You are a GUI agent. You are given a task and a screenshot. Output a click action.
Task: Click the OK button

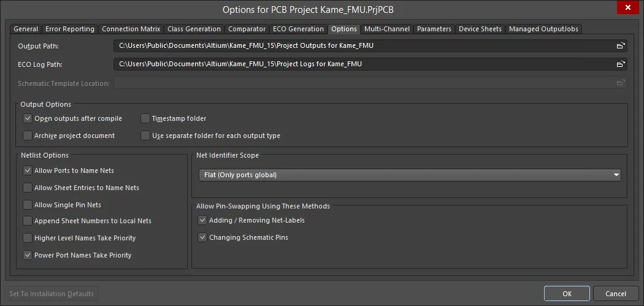567,294
